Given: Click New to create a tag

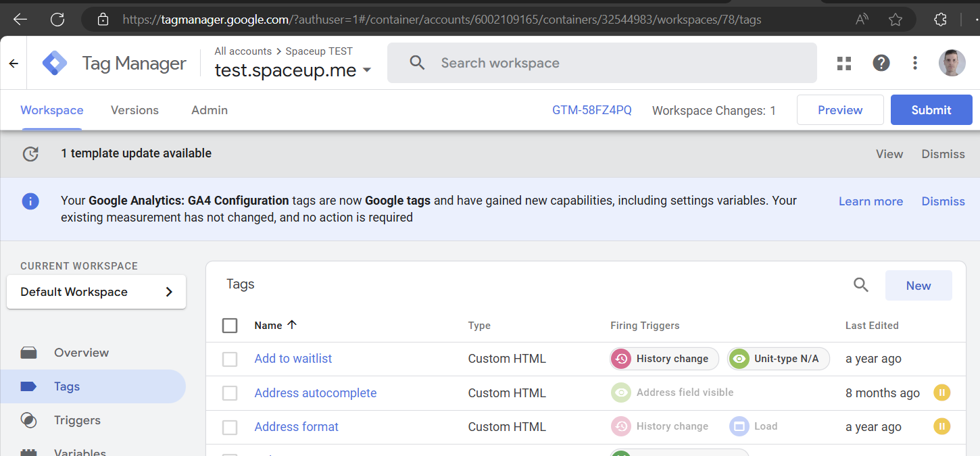Looking at the screenshot, I should click(918, 286).
